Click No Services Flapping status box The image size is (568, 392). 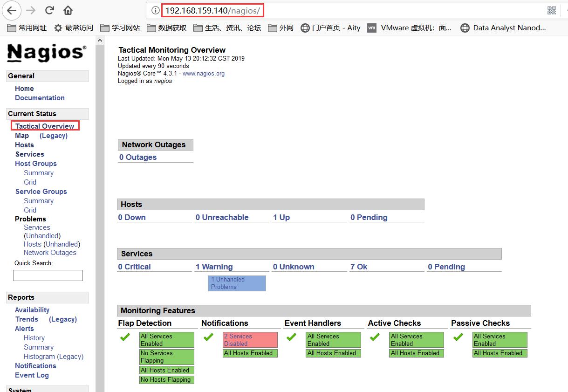(x=167, y=357)
